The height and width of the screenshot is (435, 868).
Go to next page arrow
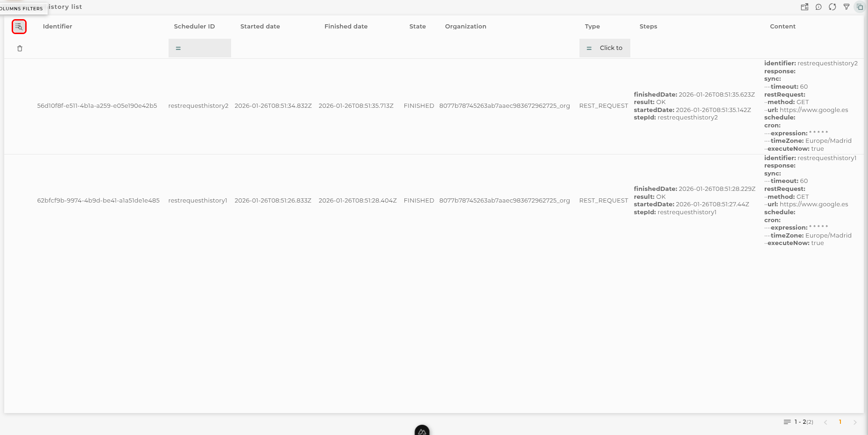coord(855,422)
